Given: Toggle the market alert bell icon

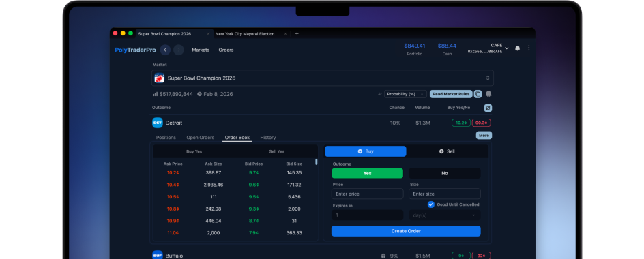Looking at the screenshot, I should [488, 94].
